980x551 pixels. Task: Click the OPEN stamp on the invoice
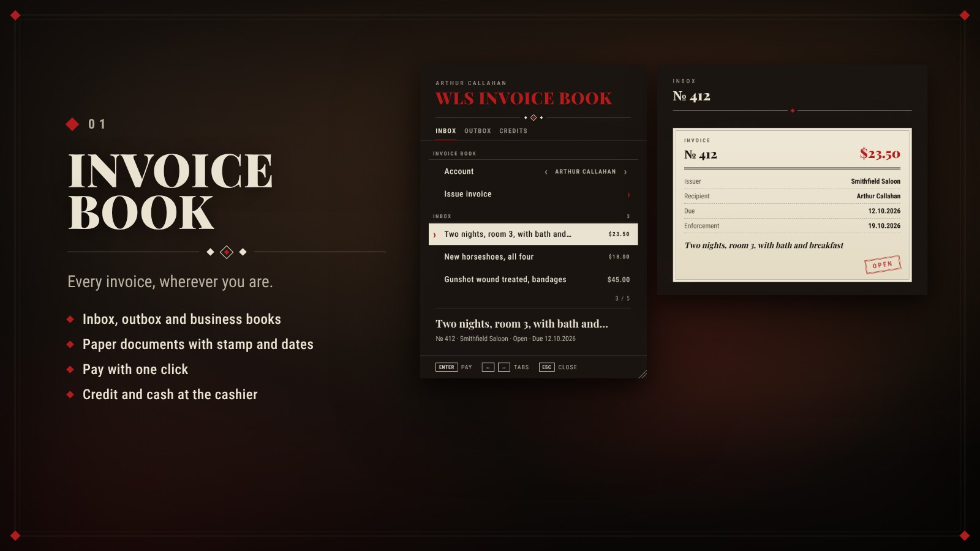pos(883,264)
